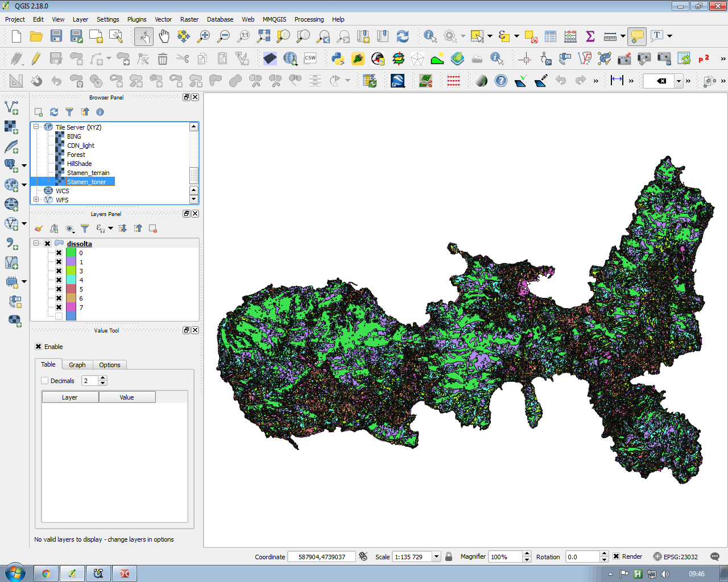Switch to the Graph tab
Viewport: 728px width, 582px height.
(x=77, y=365)
